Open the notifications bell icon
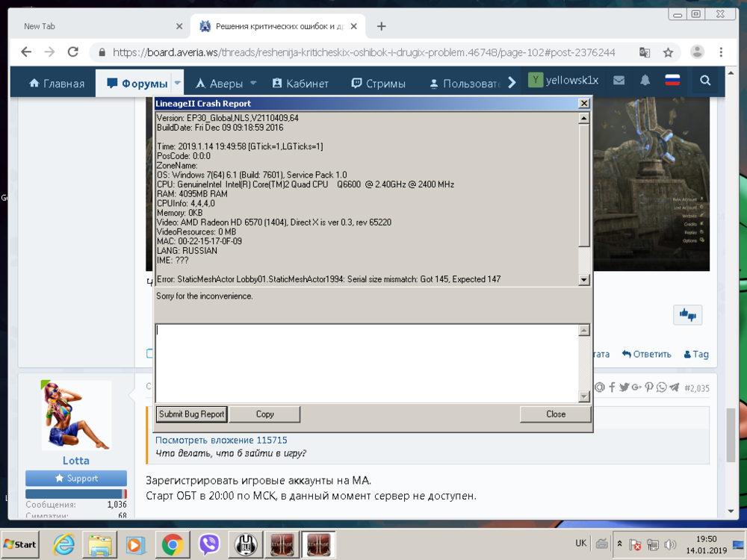Viewport: 747px width, 560px height. (645, 81)
